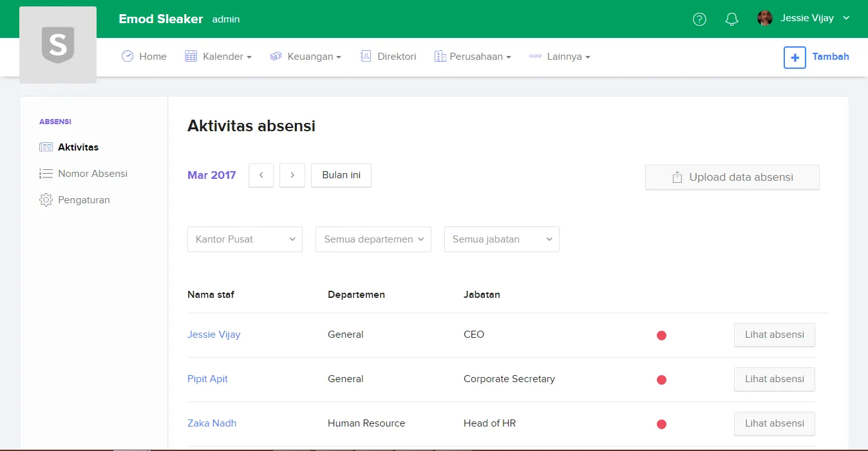Open the help icon in top bar
Viewport: 868px width, 451px height.
pyautogui.click(x=699, y=19)
